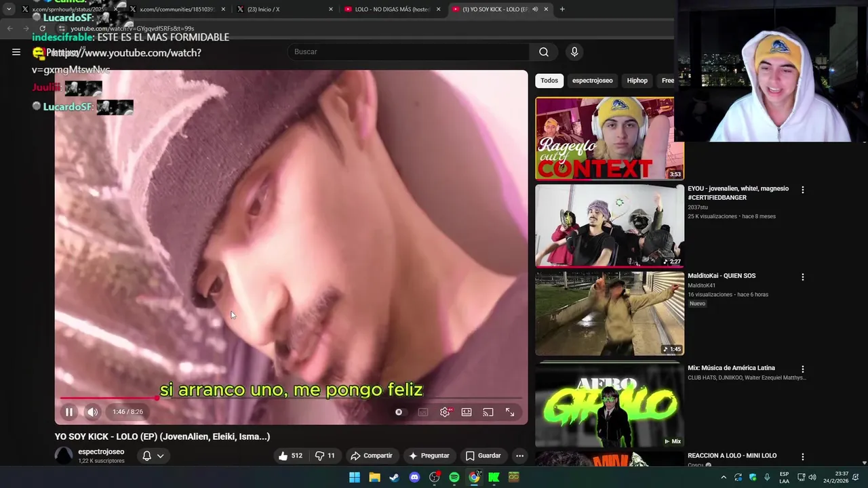Expand the notification bell dropdown

(x=153, y=455)
